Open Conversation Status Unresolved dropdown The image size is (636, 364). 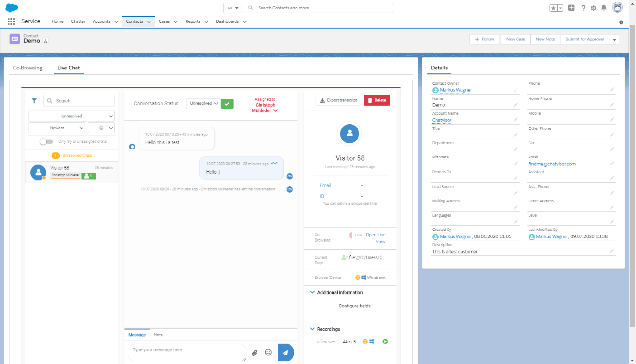[203, 104]
